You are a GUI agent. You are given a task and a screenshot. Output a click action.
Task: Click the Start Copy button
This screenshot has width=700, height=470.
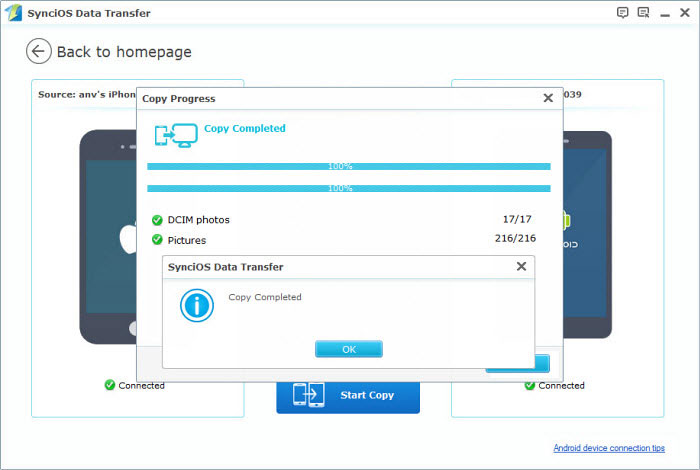pyautogui.click(x=348, y=396)
